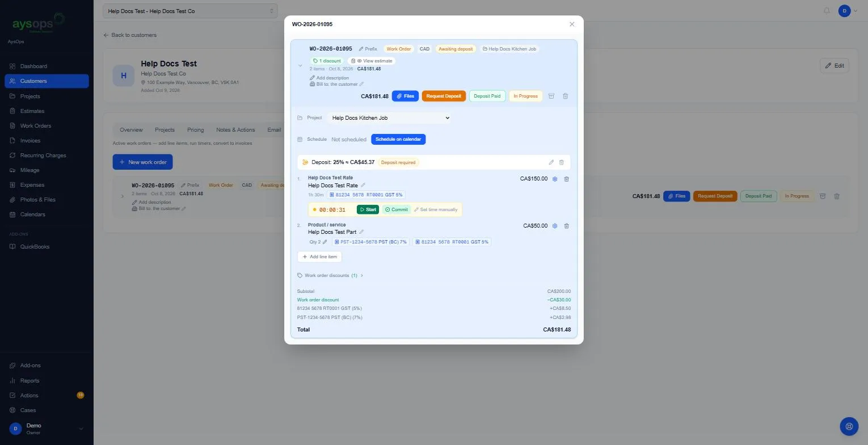868x445 pixels.
Task: Delete the CA$150.00 line item
Action: (566, 179)
